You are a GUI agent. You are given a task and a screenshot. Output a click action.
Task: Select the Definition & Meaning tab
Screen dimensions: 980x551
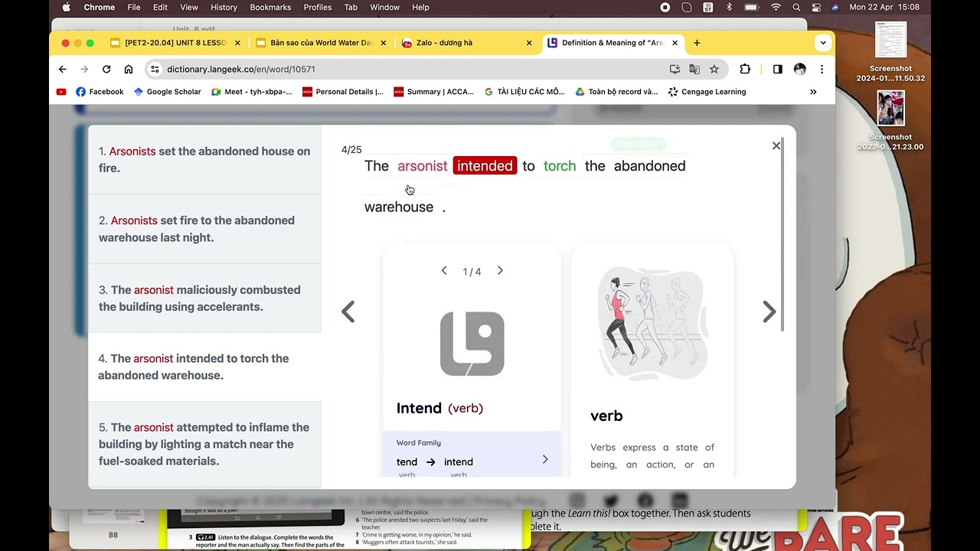(x=612, y=43)
